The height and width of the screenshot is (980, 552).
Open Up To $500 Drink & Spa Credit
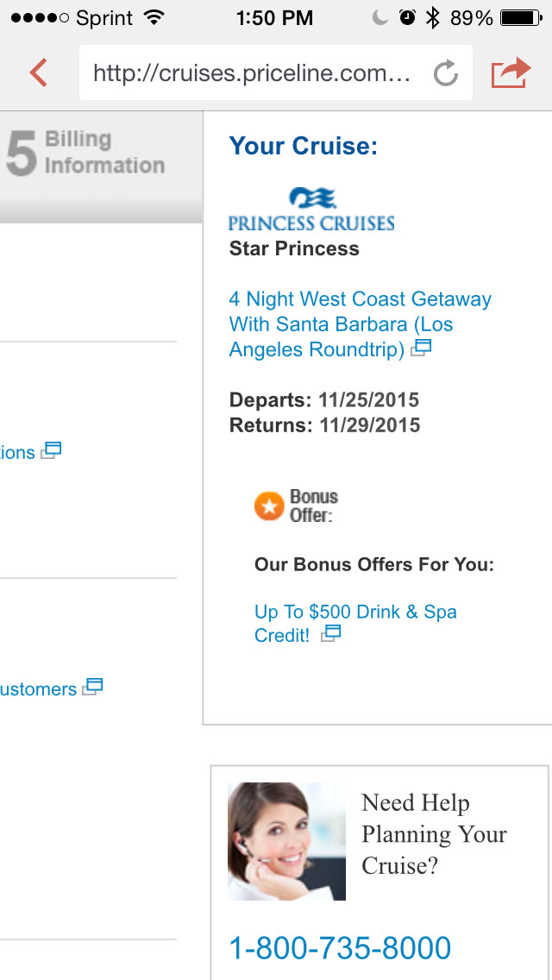point(354,623)
